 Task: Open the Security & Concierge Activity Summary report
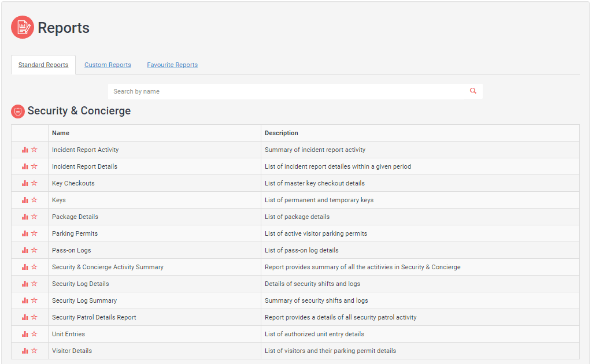click(x=108, y=267)
